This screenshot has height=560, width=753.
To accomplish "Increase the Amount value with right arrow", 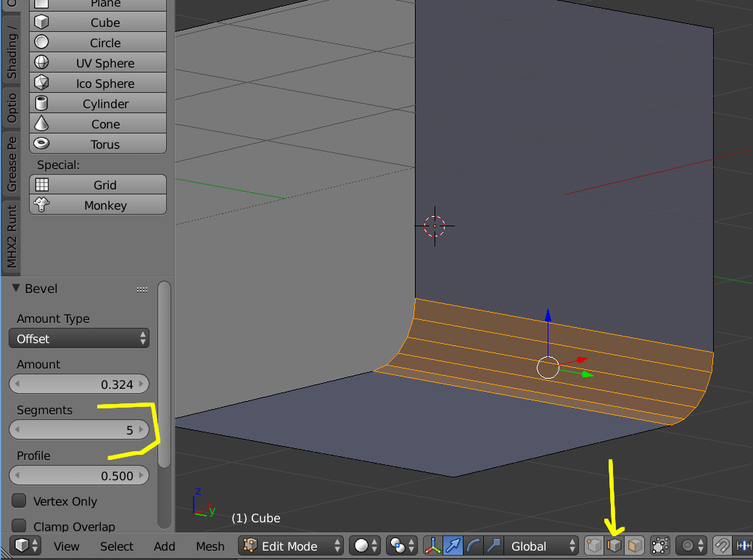I will pyautogui.click(x=141, y=384).
